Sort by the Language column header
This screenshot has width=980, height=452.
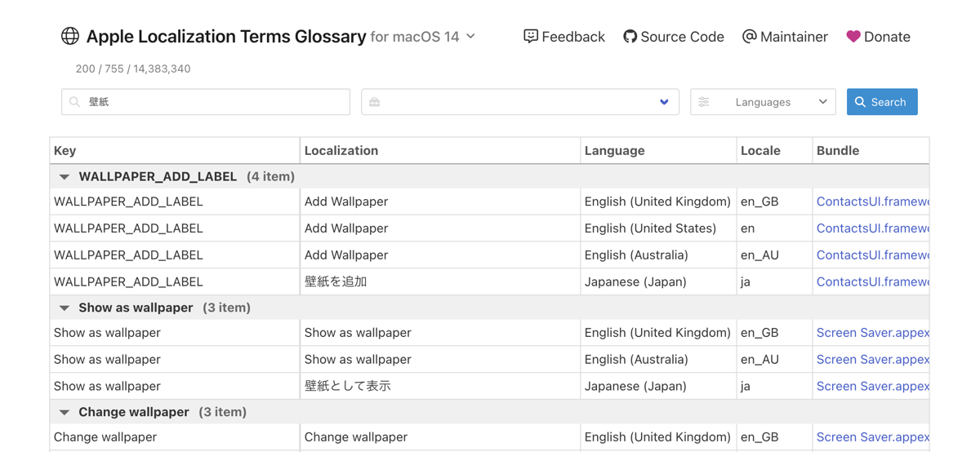pos(614,150)
